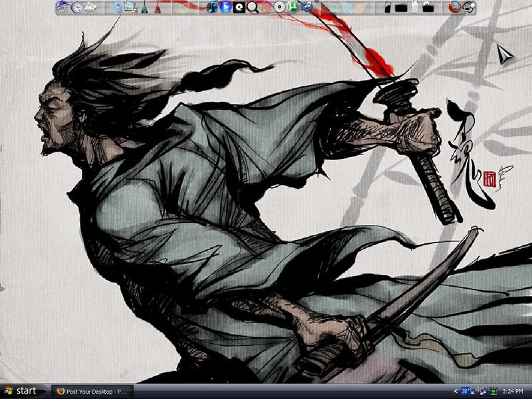This screenshot has height=399, width=532.
Task: Open the headset dock icon
Action: point(469,7)
